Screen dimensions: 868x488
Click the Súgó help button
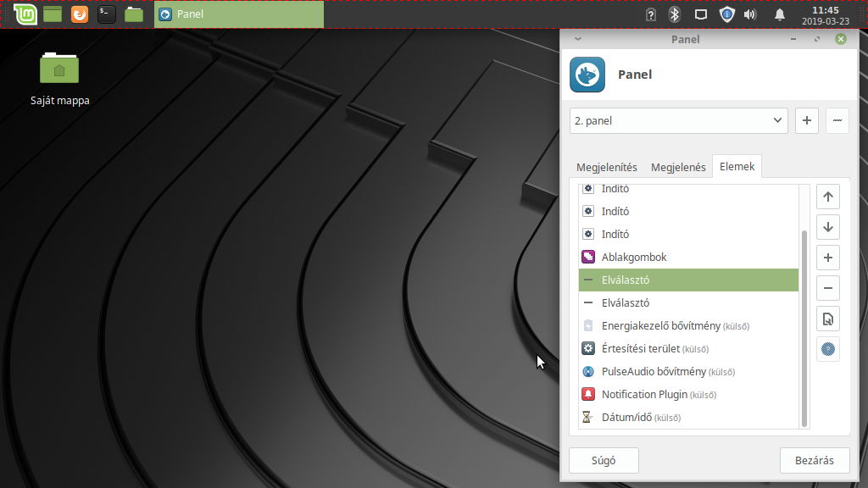pyautogui.click(x=604, y=460)
